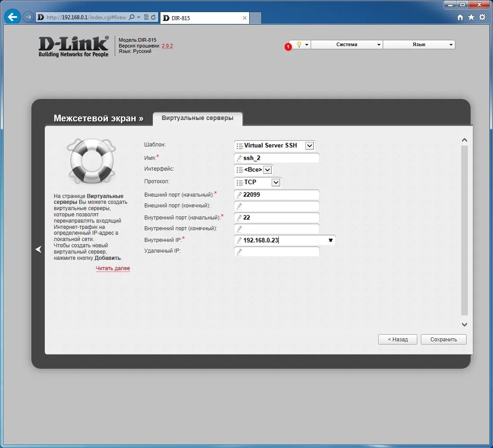Click the Внешний порт (начальный) field 22099
Image resolution: width=493 pixels, height=448 pixels.
pyautogui.click(x=277, y=194)
